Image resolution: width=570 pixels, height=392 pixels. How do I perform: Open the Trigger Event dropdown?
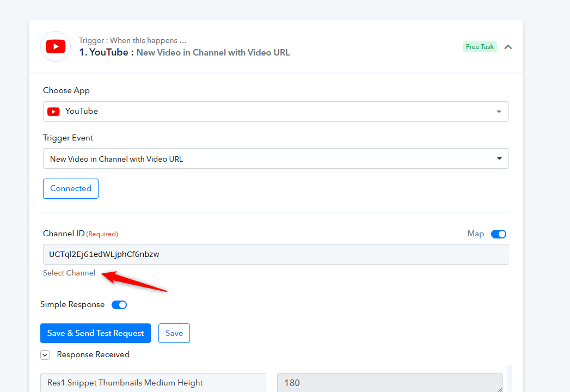pyautogui.click(x=275, y=158)
